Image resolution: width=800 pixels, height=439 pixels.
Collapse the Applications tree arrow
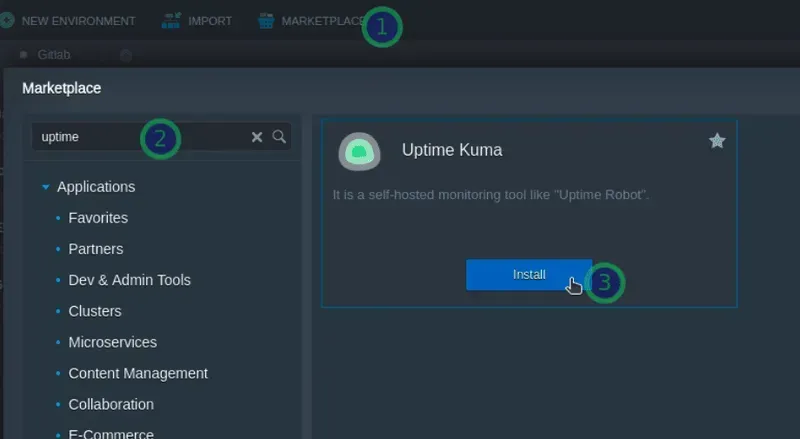pos(46,187)
